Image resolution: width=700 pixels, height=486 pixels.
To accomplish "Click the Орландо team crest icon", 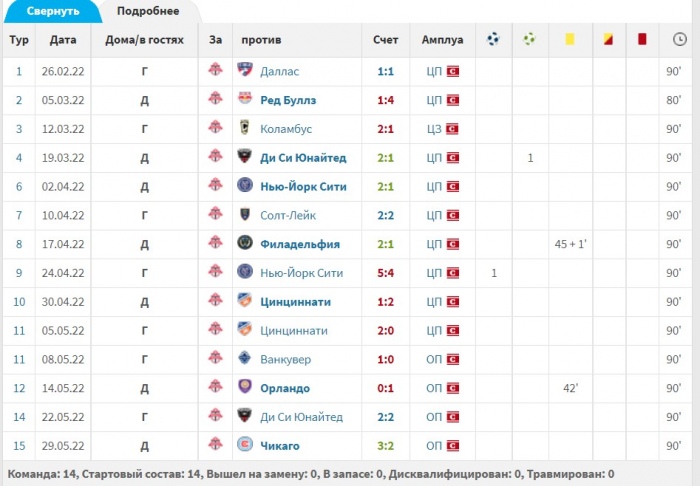I will click(x=245, y=387).
